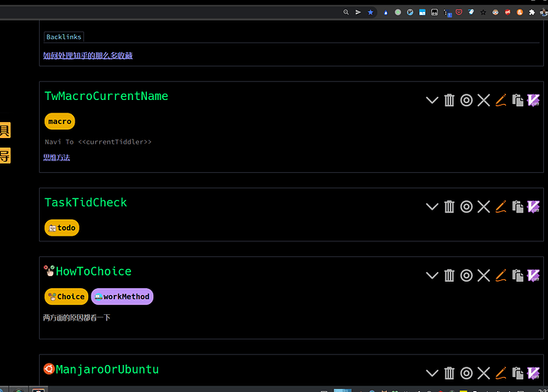
Task: Click the TwMacroCurrentName tiddler title
Action: point(106,96)
